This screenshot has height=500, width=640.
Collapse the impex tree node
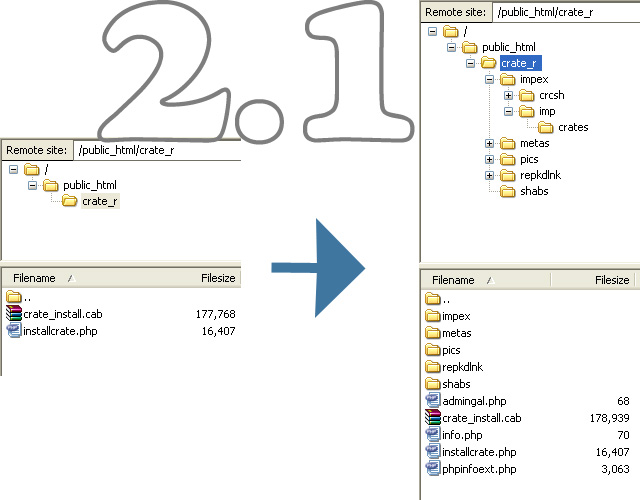[489, 79]
